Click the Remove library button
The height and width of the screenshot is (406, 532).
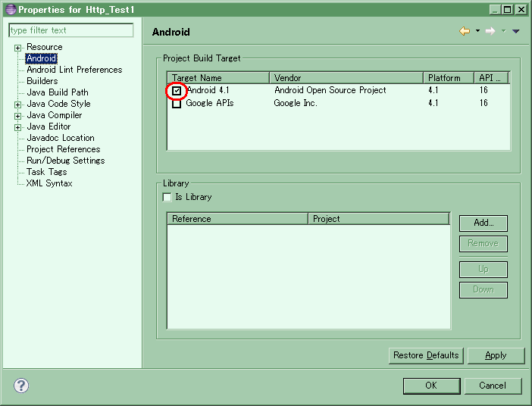(x=483, y=244)
